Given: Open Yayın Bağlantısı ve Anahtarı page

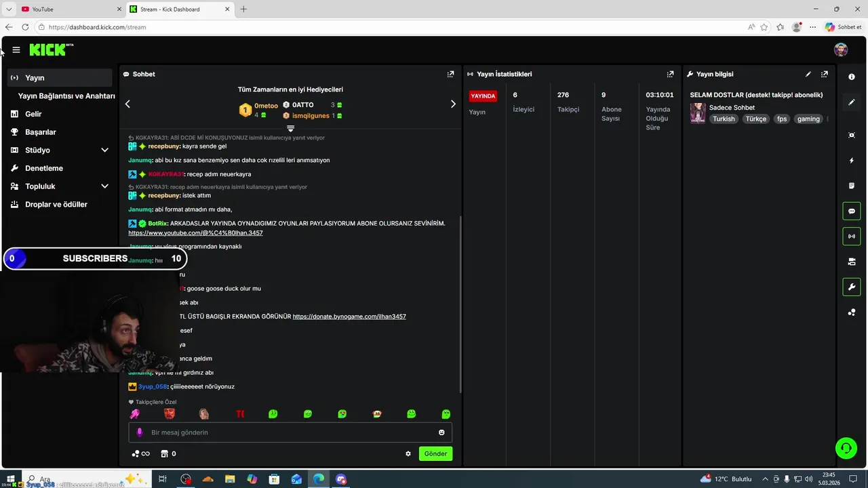Looking at the screenshot, I should click(66, 96).
